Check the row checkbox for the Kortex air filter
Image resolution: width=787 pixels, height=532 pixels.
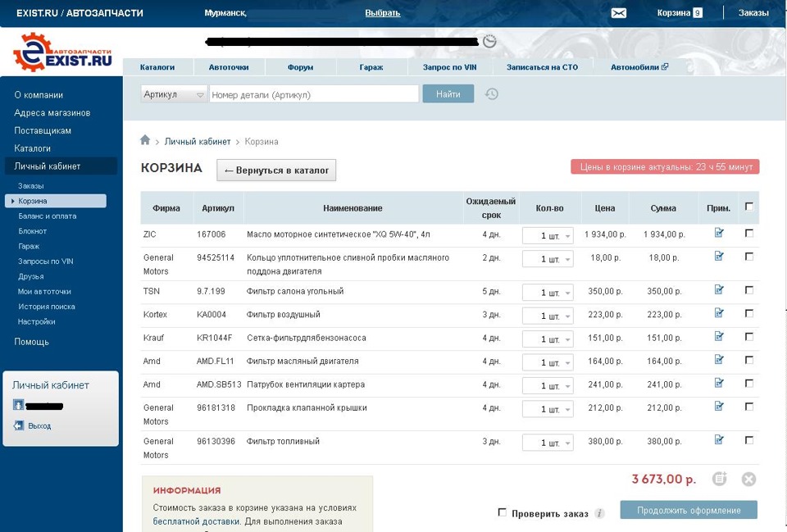pos(748,315)
